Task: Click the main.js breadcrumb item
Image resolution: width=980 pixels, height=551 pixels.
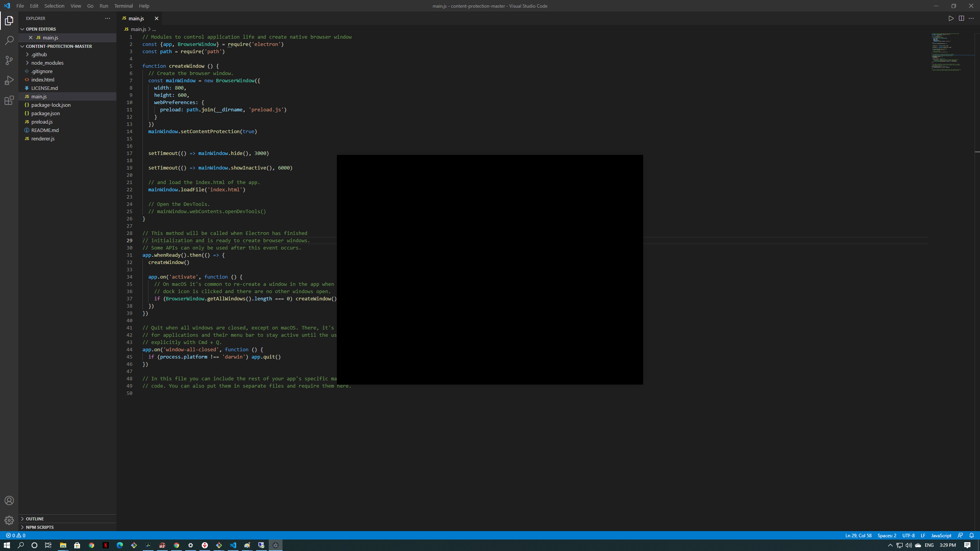Action: [135, 29]
